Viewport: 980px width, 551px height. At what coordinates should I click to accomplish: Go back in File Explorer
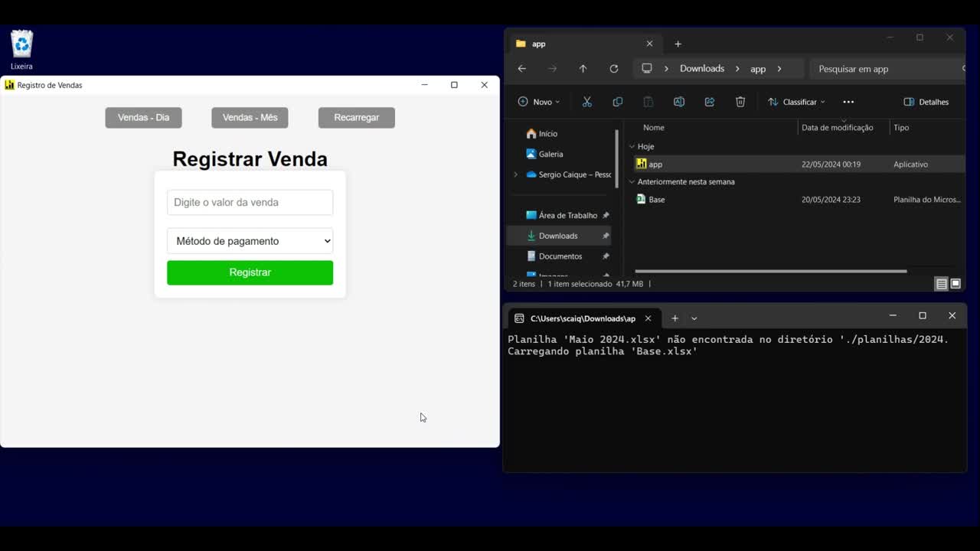pos(522,69)
